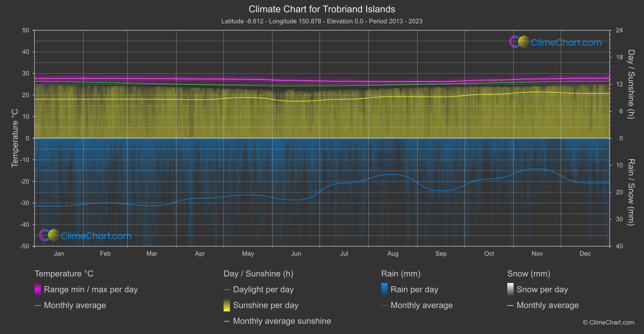The image size is (644, 334).
Task: Click the Sep month label
Action: pos(441,253)
